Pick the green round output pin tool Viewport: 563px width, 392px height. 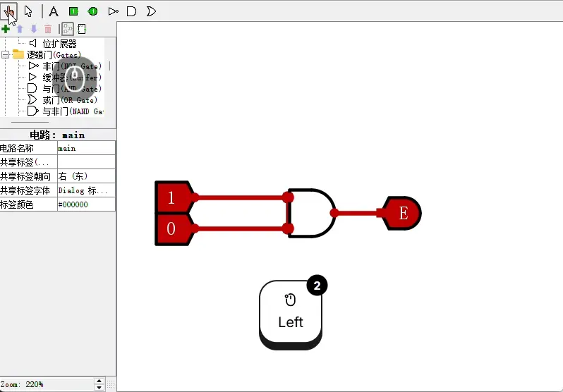click(93, 11)
